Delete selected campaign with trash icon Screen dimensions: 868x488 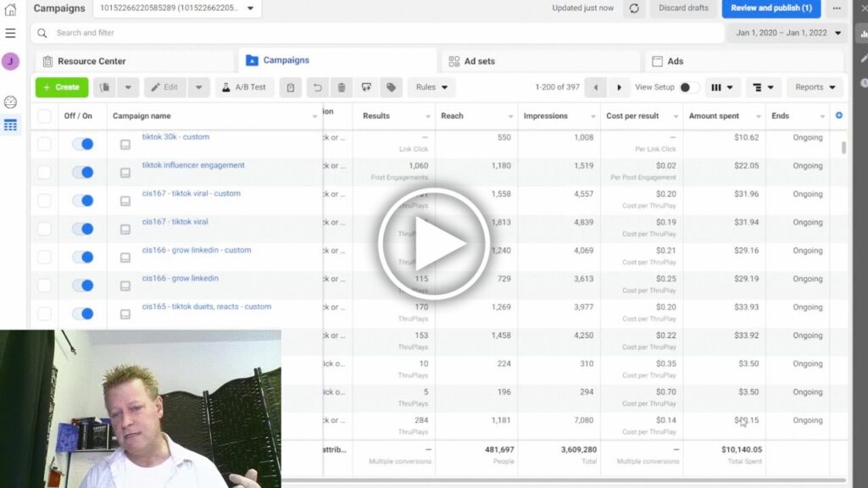pyautogui.click(x=342, y=87)
